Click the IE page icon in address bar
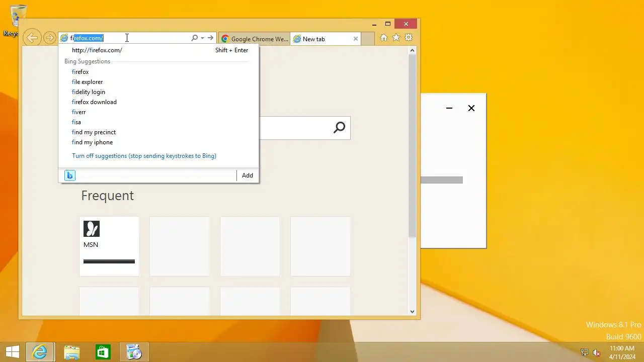Image resolution: width=644 pixels, height=362 pixels. (64, 38)
